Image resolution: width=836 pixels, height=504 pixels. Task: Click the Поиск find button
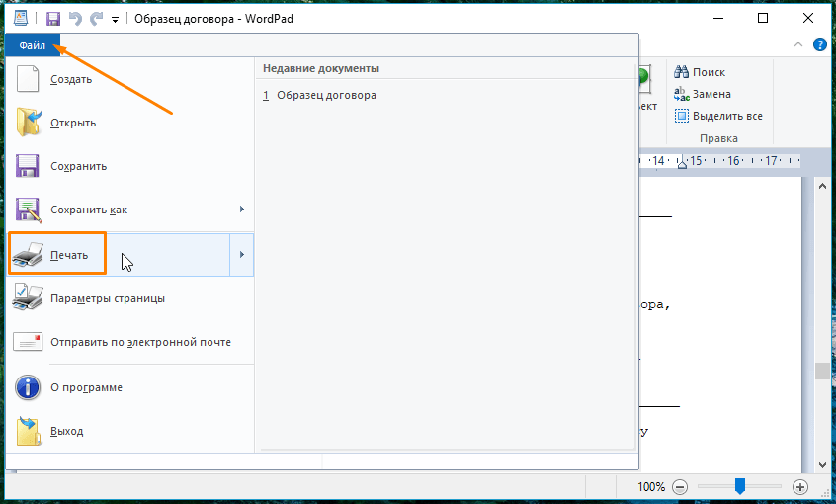point(700,72)
